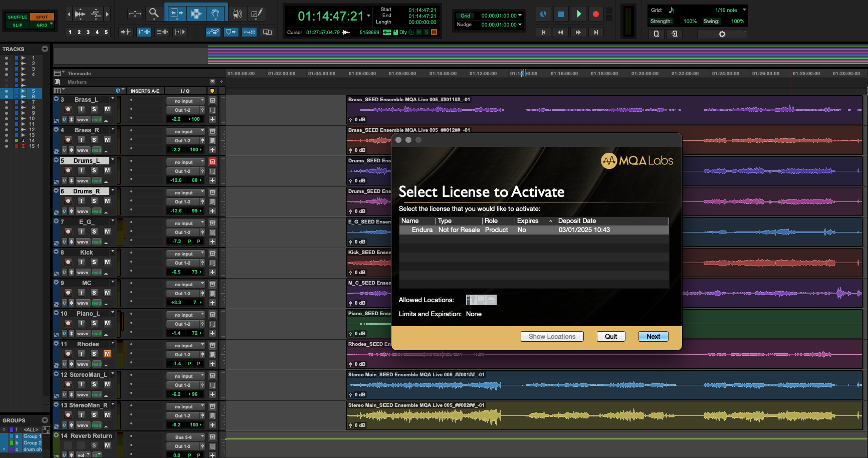Select the Endura license row

(x=534, y=230)
